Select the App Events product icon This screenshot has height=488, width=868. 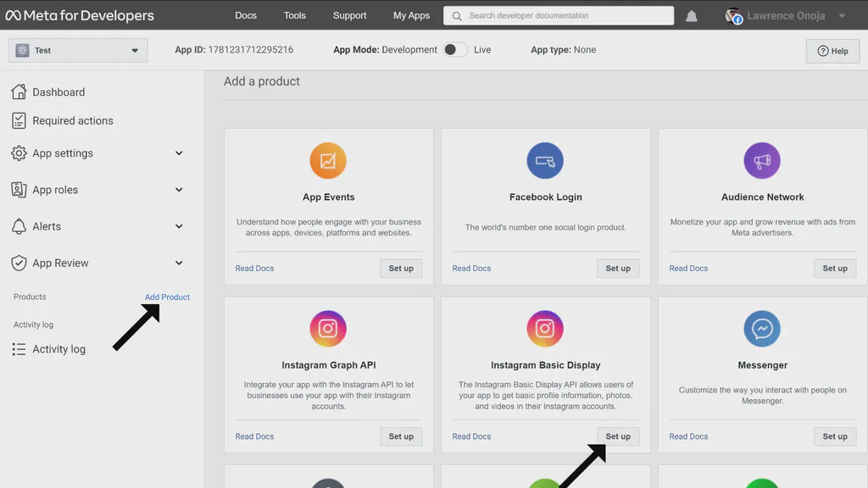pyautogui.click(x=328, y=160)
